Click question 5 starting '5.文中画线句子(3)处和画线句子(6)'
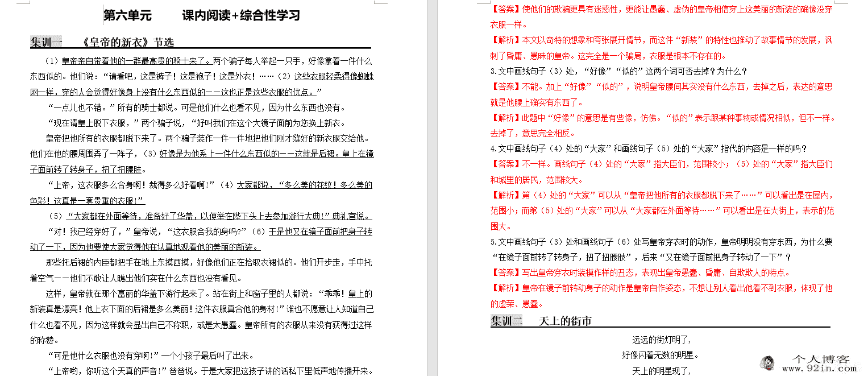This screenshot has height=376, width=868. pyautogui.click(x=662, y=242)
